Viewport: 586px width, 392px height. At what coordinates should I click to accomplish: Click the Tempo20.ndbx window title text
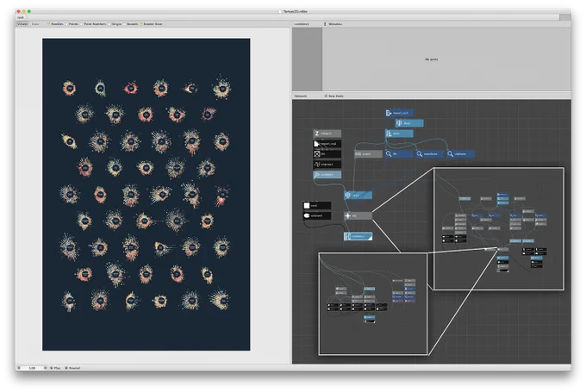(296, 11)
